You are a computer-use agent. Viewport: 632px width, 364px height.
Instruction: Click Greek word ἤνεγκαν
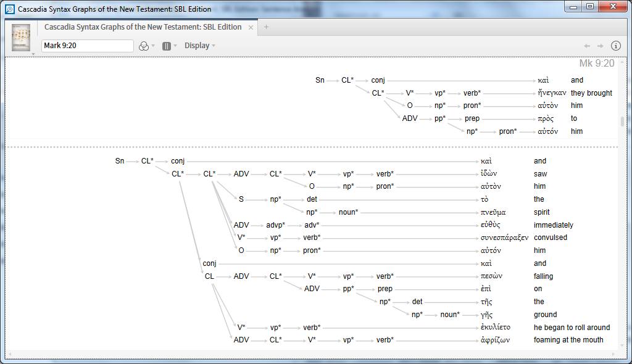(552, 93)
